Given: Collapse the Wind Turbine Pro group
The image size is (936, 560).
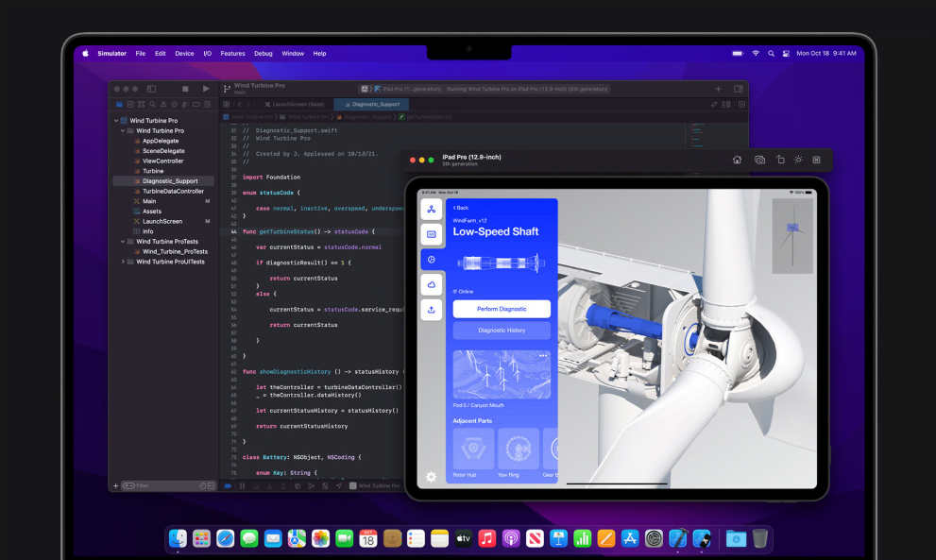Looking at the screenshot, I should 121,130.
